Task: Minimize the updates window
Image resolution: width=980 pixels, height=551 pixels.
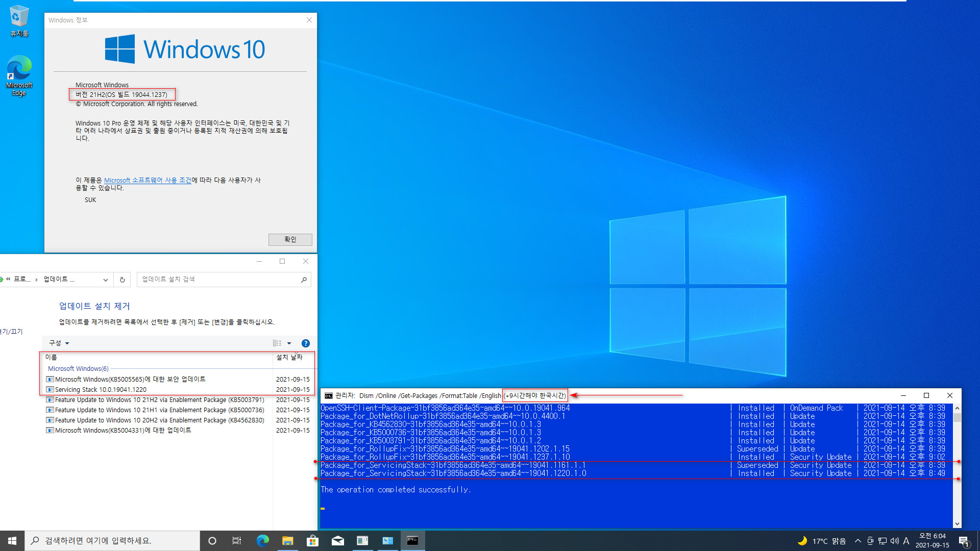Action: click(x=259, y=261)
